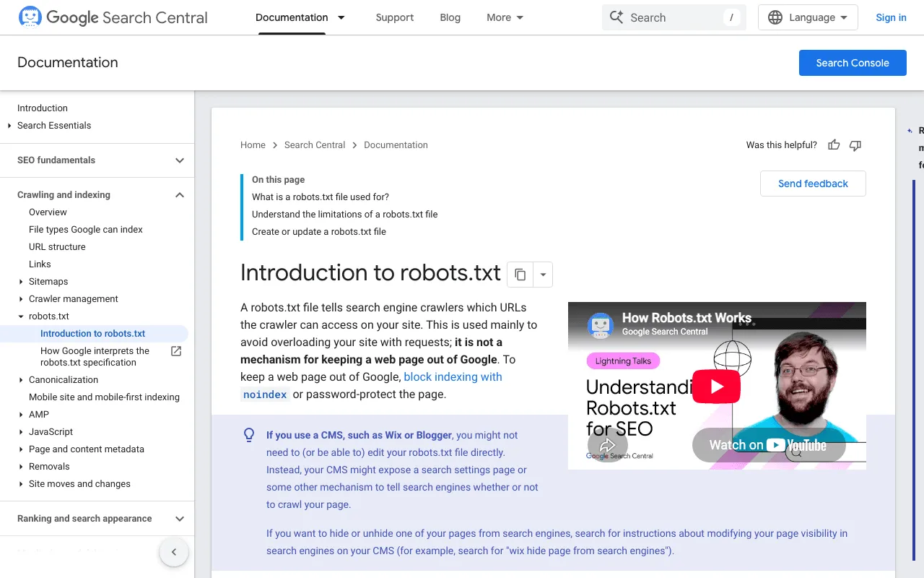
Task: Open the Search Central breadcrumb link
Action: pos(315,145)
